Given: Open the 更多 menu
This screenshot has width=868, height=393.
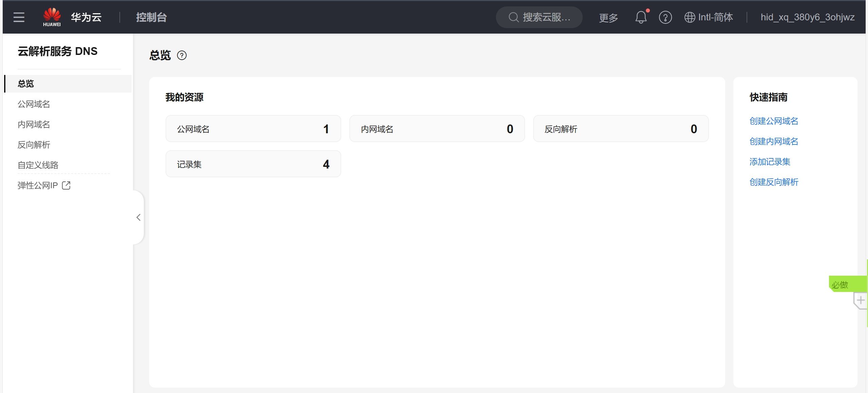Looking at the screenshot, I should [x=609, y=18].
